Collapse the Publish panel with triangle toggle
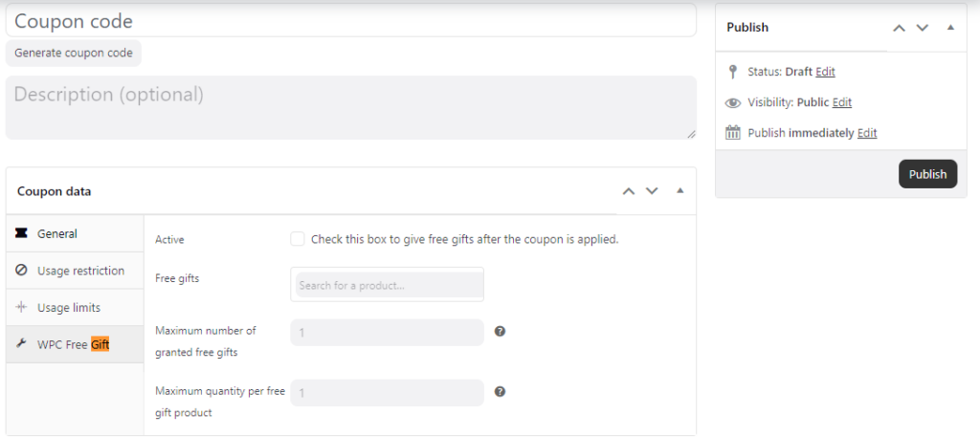This screenshot has height=437, width=980. click(x=950, y=28)
